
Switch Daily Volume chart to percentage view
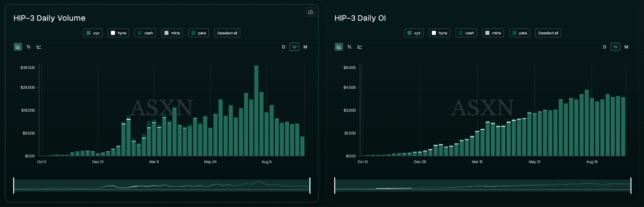(x=29, y=47)
